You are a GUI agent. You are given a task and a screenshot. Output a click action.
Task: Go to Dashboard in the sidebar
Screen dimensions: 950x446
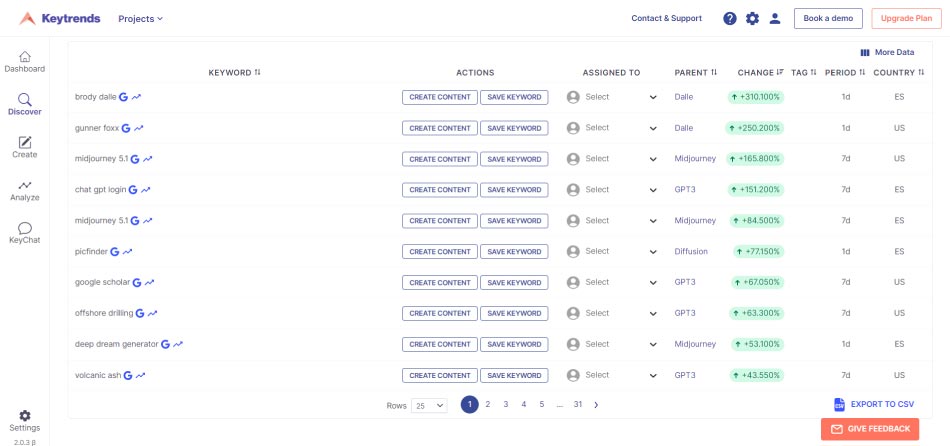[x=25, y=62]
